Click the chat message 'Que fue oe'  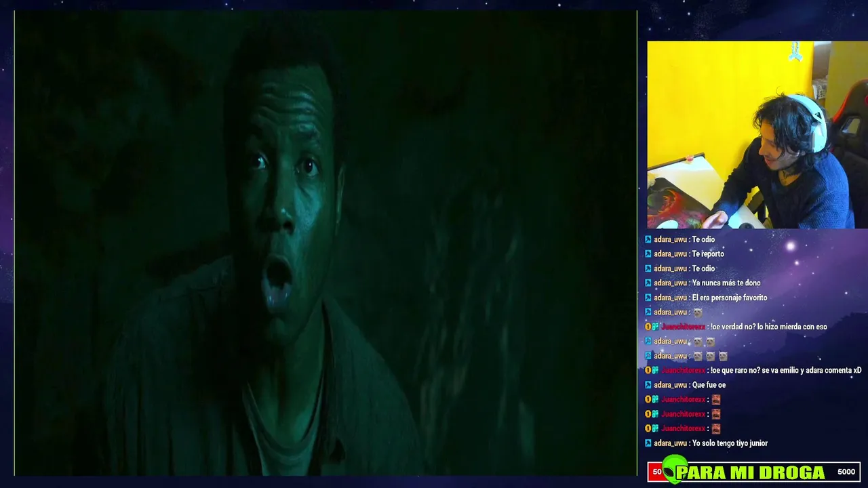click(709, 385)
